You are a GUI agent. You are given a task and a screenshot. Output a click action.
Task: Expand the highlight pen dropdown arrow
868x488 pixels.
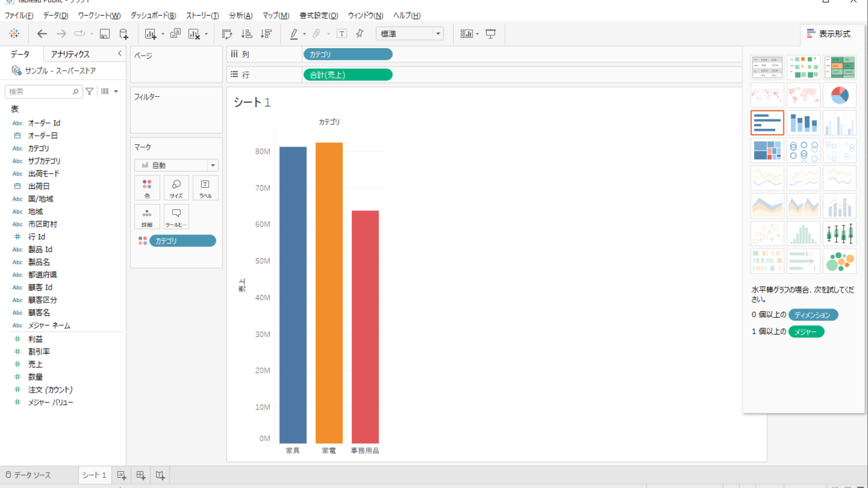(304, 34)
